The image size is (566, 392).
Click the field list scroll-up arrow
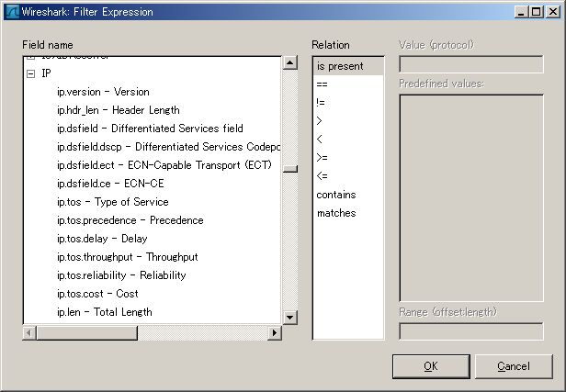289,63
